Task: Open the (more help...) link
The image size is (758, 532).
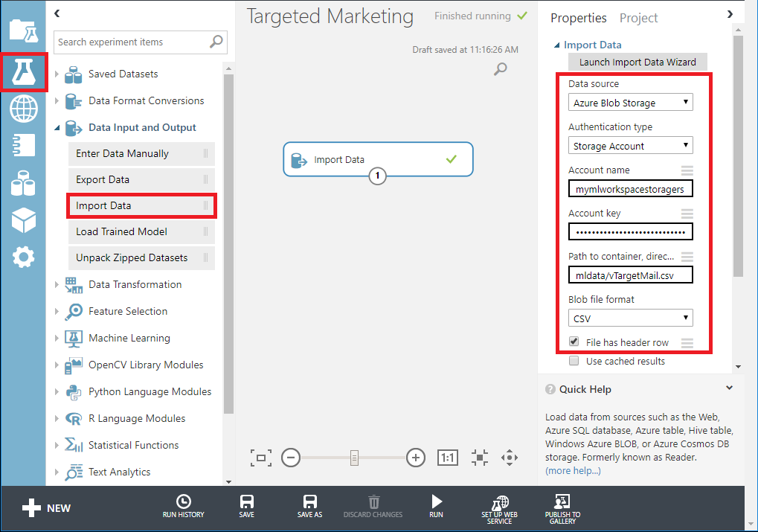Action: pyautogui.click(x=573, y=470)
